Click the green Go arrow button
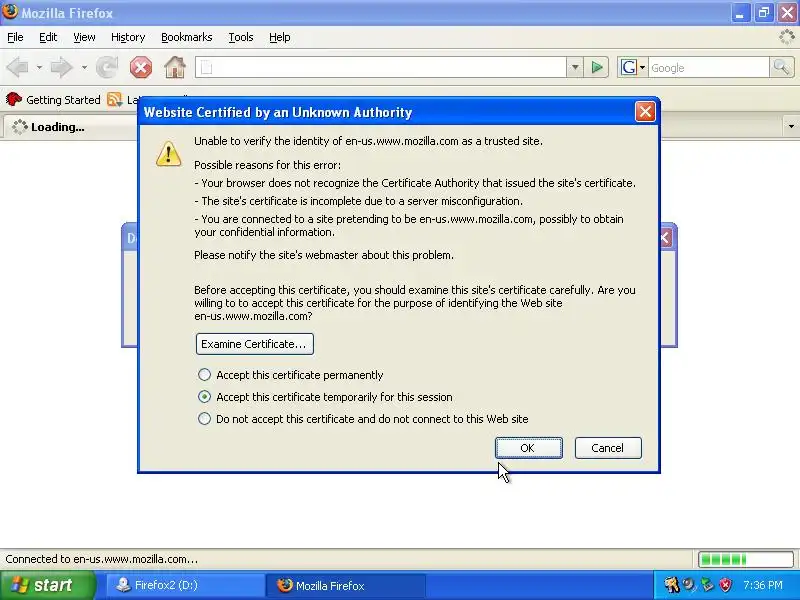Viewport: 800px width, 600px height. pyautogui.click(x=596, y=67)
